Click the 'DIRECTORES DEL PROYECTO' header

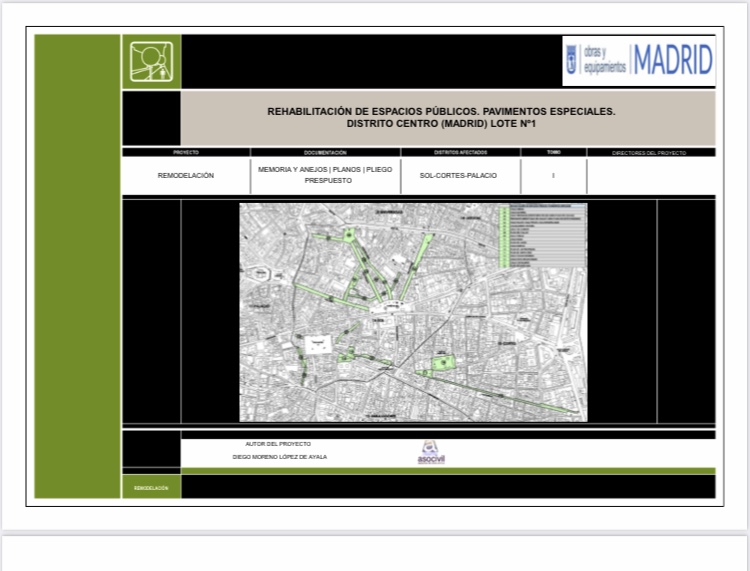click(649, 153)
